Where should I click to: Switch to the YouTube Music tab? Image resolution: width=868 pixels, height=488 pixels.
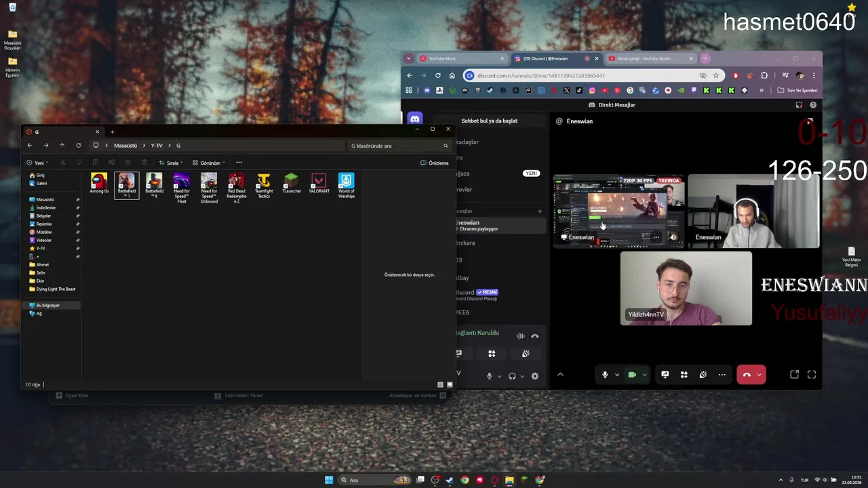coord(461,58)
